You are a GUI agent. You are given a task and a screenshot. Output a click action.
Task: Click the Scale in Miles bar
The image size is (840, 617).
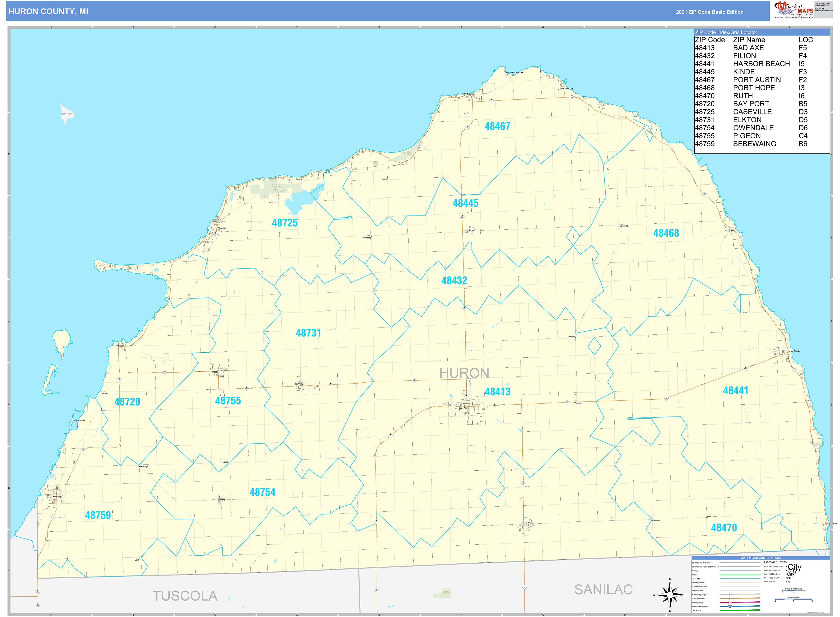point(794,599)
